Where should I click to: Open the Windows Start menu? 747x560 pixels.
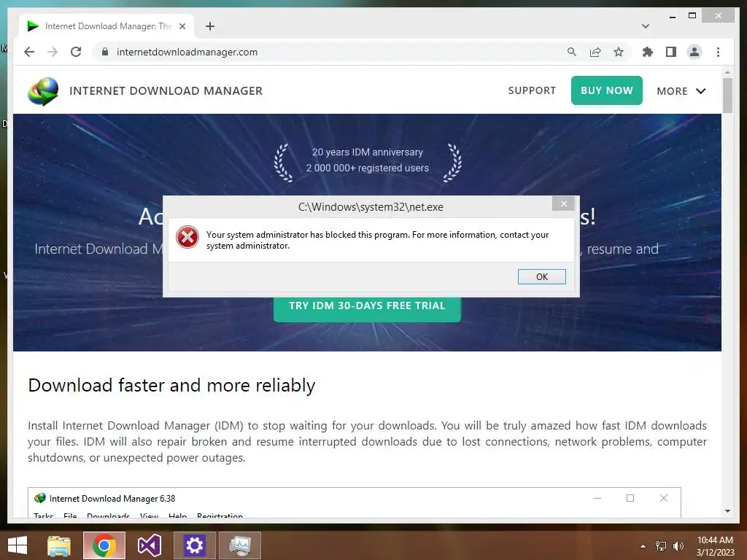18,545
